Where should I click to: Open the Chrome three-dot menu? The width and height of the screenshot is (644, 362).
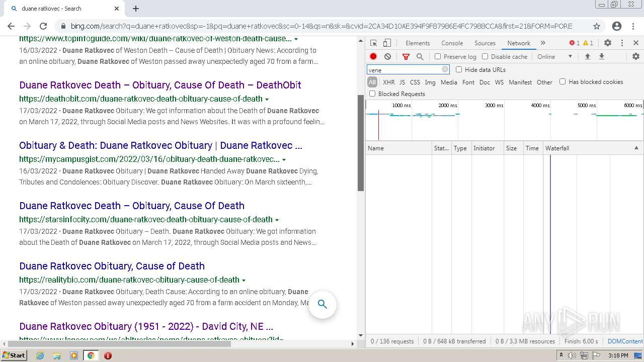click(x=633, y=26)
